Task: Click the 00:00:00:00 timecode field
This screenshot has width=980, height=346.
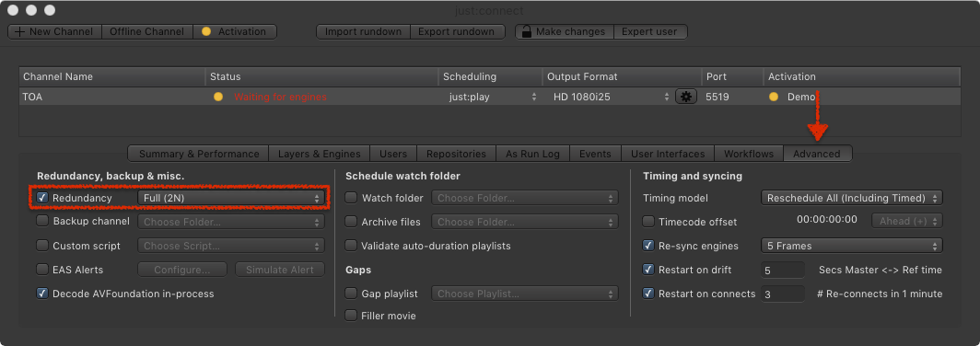Action: tap(826, 220)
